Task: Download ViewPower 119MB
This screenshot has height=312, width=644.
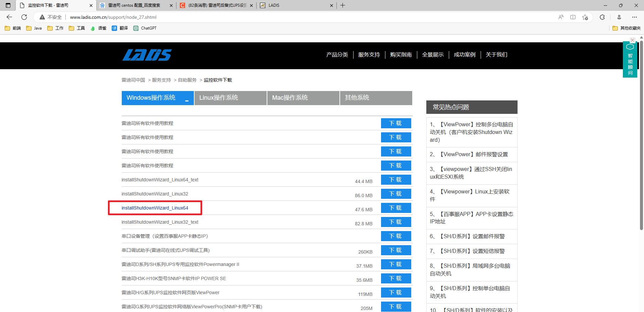Action: click(396, 293)
